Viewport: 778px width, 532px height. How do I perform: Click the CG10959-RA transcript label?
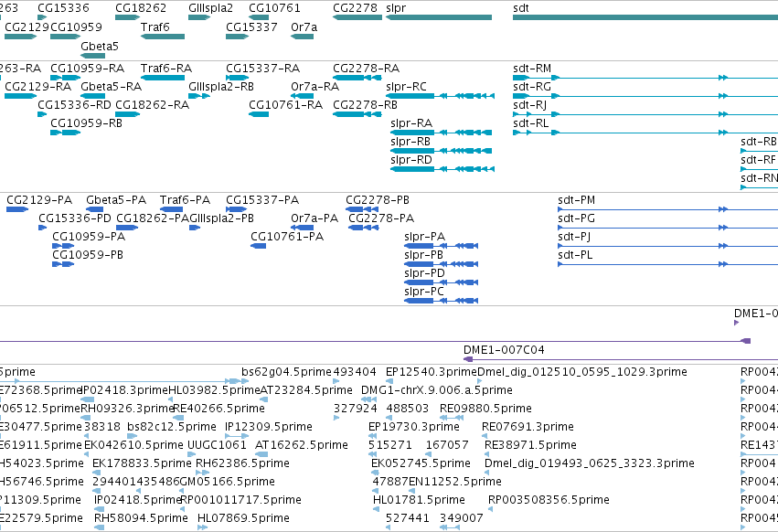[88, 68]
